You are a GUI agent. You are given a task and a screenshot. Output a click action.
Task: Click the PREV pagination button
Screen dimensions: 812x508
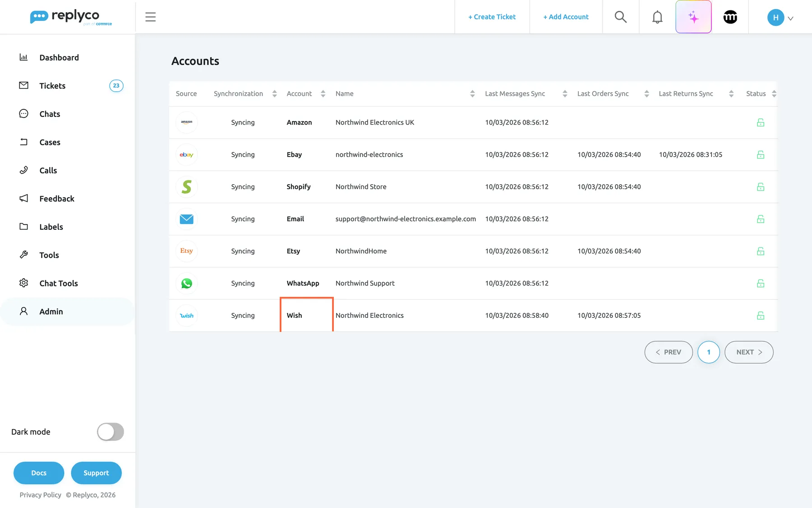tap(669, 352)
